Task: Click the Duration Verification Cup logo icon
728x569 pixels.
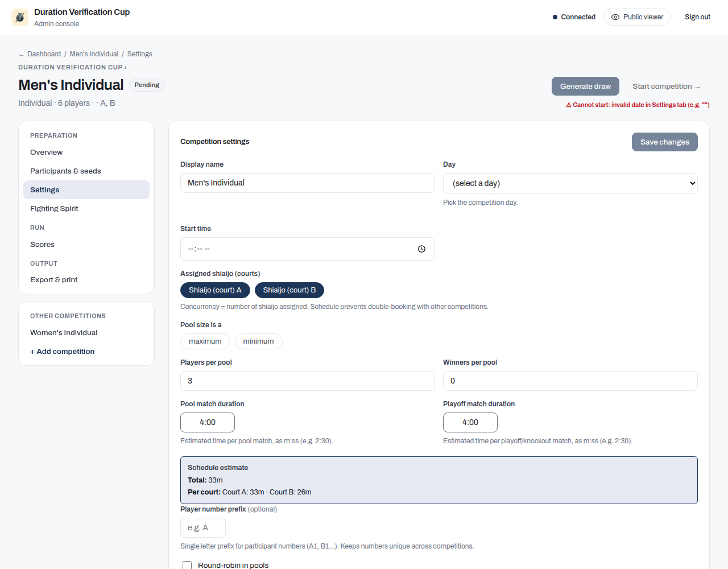Action: pos(20,17)
